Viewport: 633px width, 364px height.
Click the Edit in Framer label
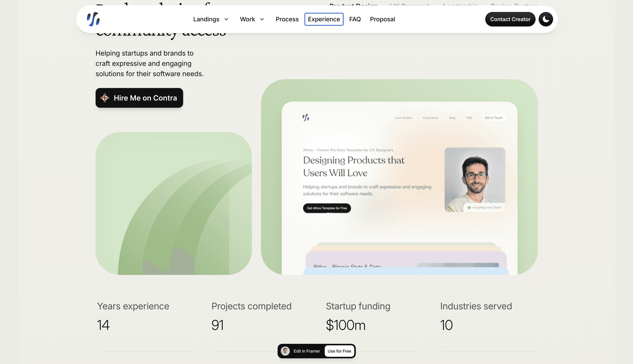306,351
